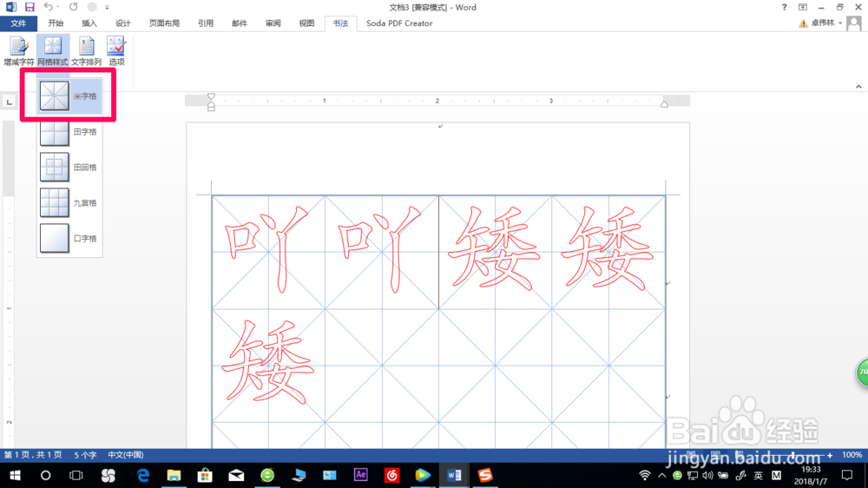
Task: Switch to the 视图 tab
Action: pos(306,23)
